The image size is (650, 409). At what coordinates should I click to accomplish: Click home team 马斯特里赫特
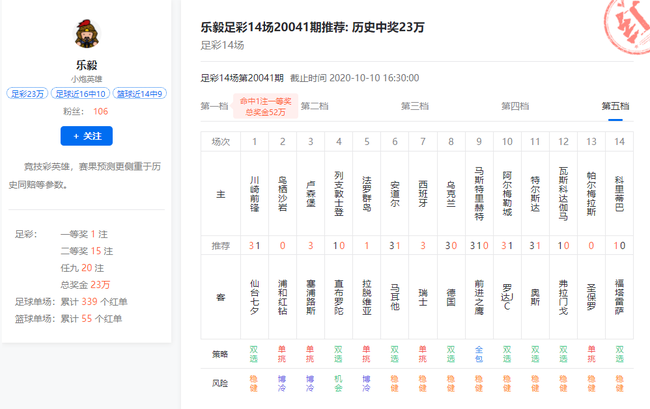coord(479,194)
